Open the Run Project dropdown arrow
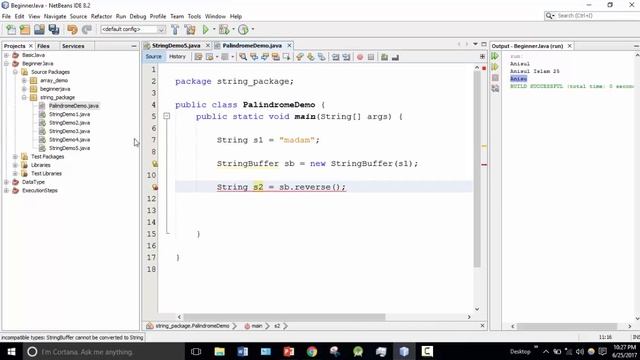640x360 pixels. [x=214, y=29]
